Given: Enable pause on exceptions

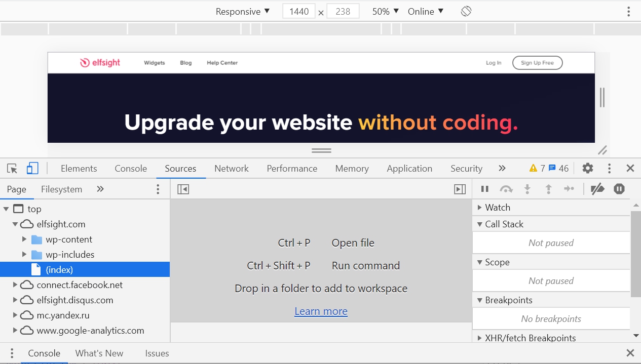Looking at the screenshot, I should [x=619, y=188].
